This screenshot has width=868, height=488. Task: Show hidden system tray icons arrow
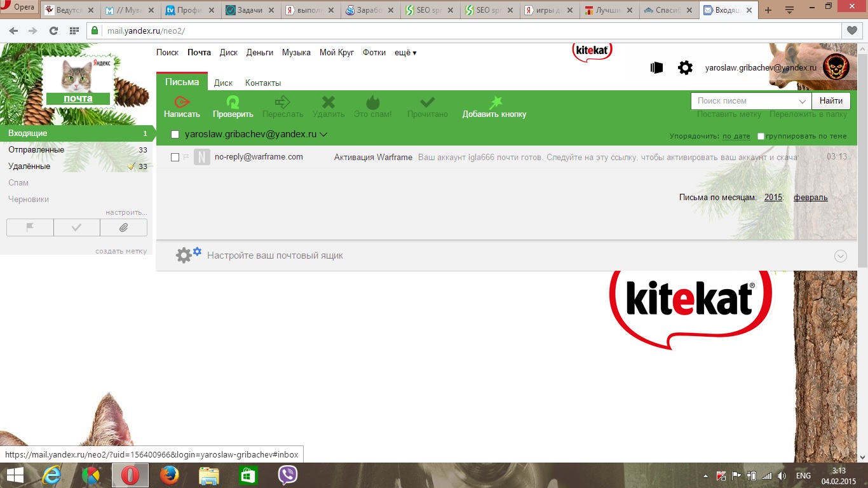pyautogui.click(x=705, y=475)
